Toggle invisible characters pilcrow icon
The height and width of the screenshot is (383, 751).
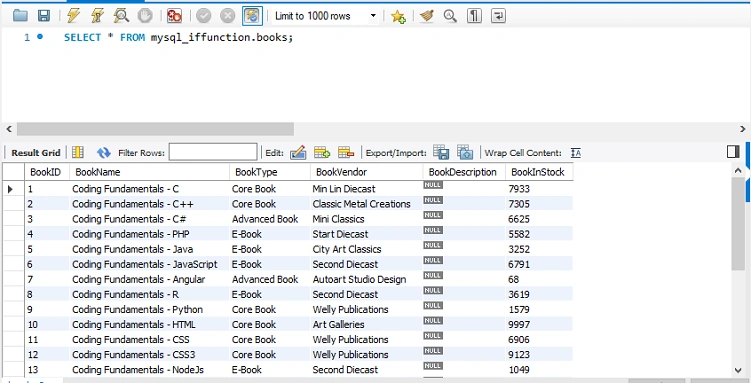coord(474,16)
